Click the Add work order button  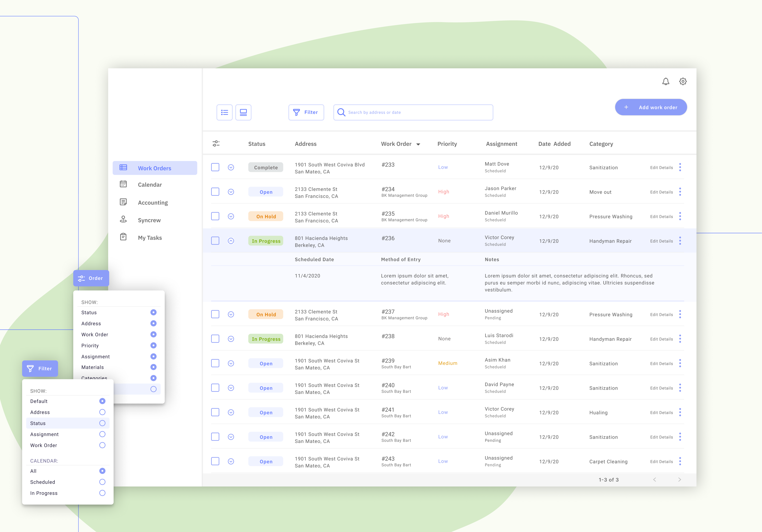click(651, 107)
